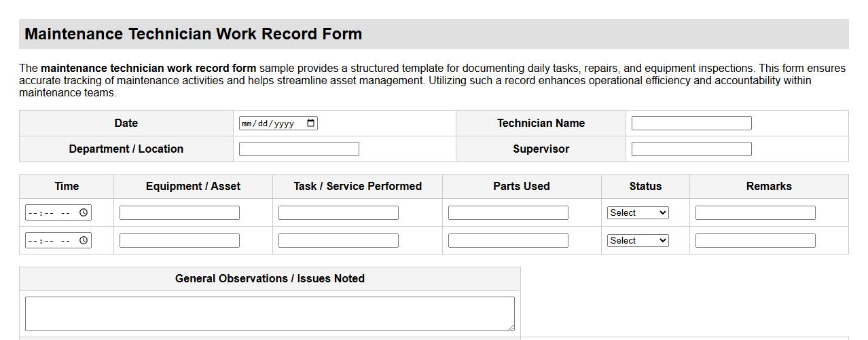Select the second row Time field

(x=58, y=240)
